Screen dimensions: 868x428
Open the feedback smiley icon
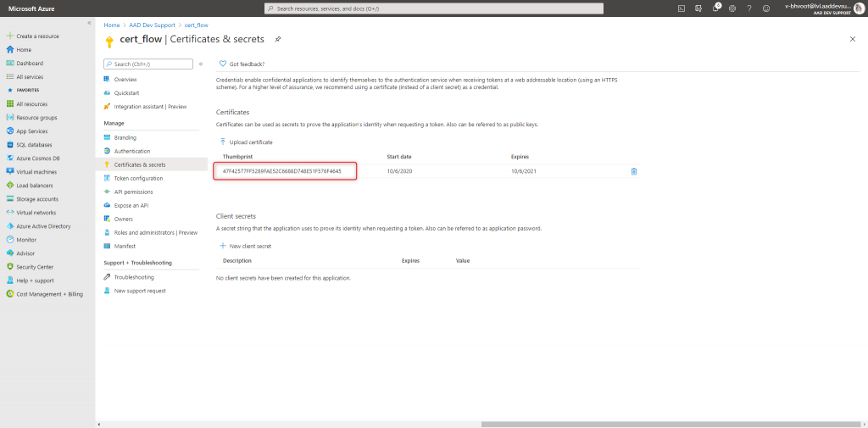coord(766,8)
